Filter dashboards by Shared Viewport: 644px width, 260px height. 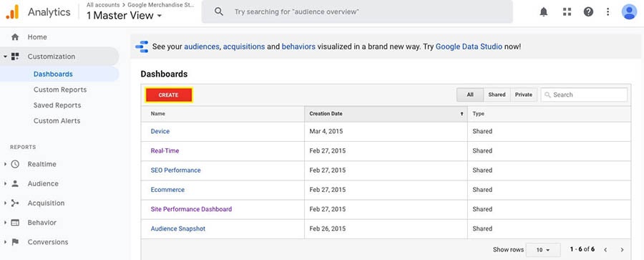pyautogui.click(x=497, y=95)
